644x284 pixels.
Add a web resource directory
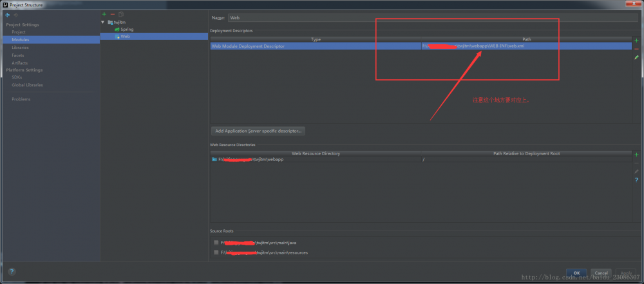coord(636,155)
